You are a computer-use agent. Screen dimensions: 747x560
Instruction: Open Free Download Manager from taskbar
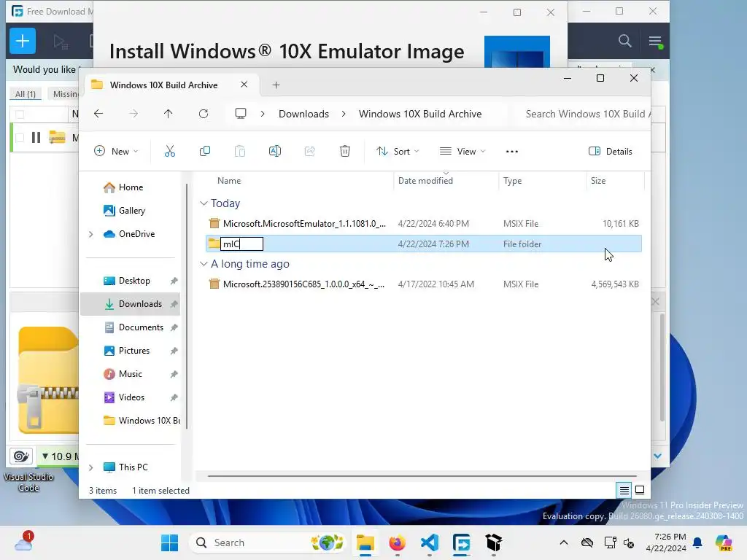coord(461,542)
